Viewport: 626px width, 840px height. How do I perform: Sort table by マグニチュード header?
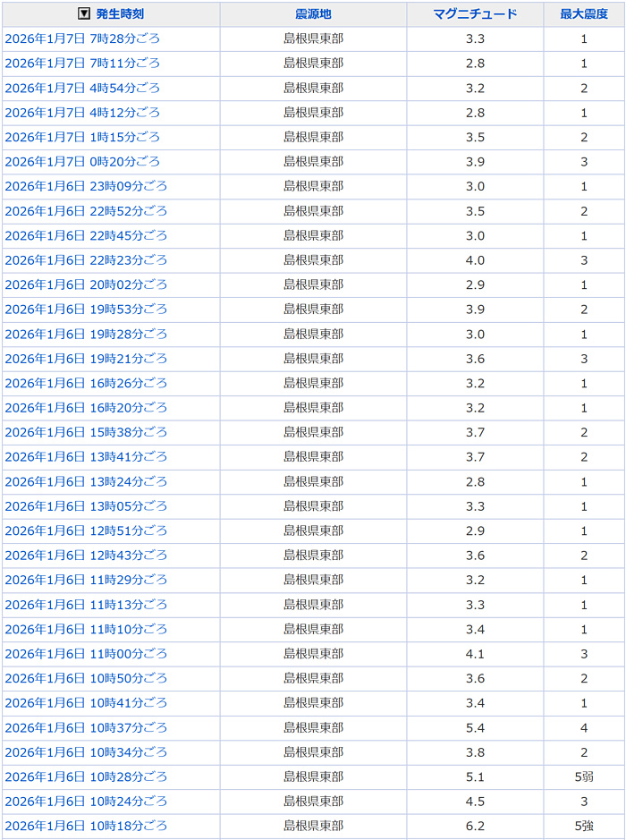coord(475,14)
